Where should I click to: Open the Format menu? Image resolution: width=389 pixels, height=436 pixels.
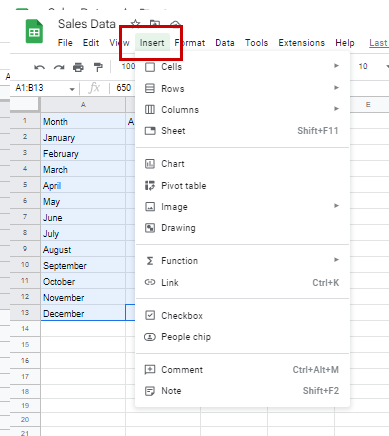click(190, 43)
